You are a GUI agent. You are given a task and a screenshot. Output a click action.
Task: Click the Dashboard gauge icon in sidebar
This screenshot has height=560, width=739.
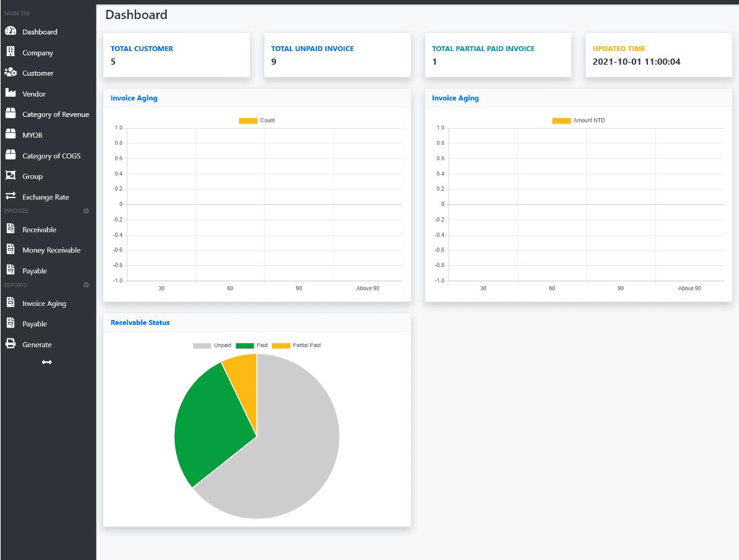(10, 31)
